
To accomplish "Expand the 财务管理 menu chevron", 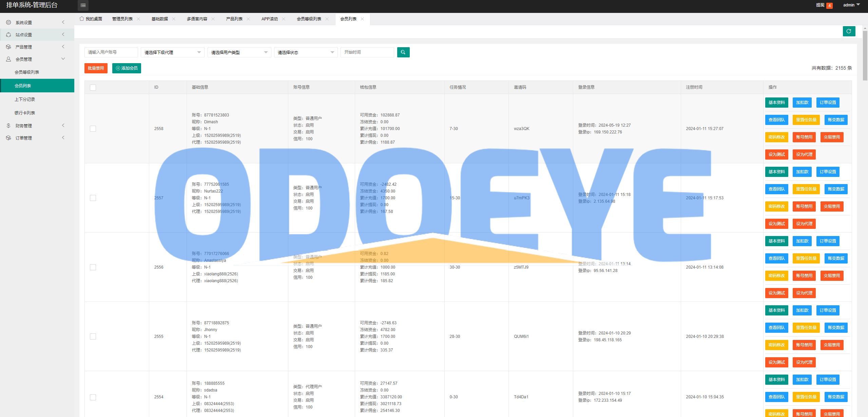I will (x=63, y=125).
